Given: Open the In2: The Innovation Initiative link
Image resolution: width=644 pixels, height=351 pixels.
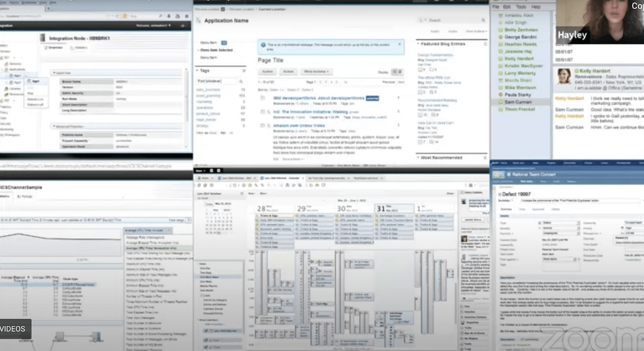Looking at the screenshot, I should pos(310,112).
